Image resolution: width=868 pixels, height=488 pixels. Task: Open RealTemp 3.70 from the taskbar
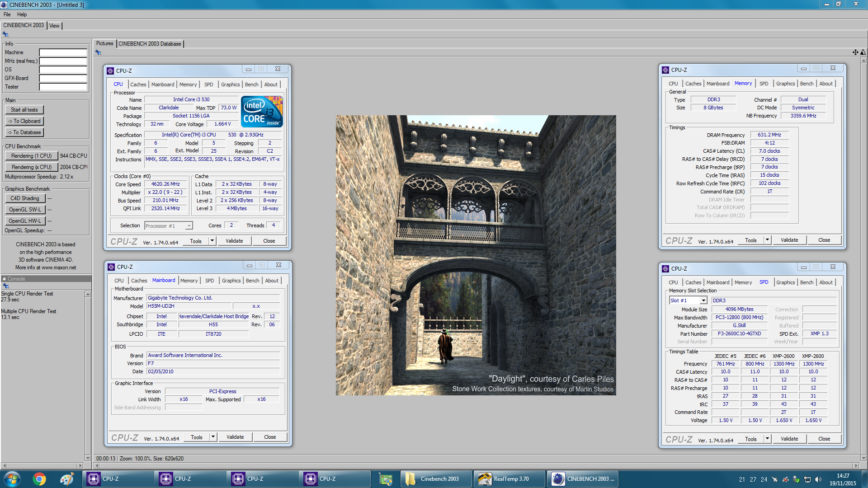(509, 479)
